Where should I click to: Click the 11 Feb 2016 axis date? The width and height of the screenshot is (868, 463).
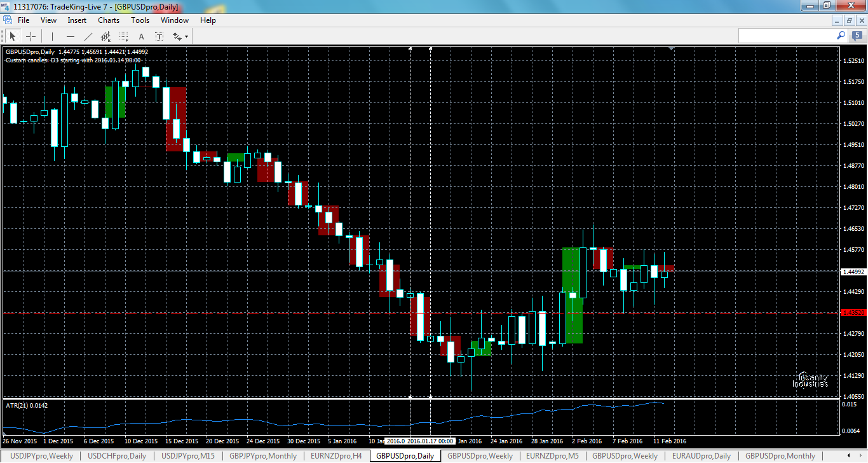[x=670, y=441]
